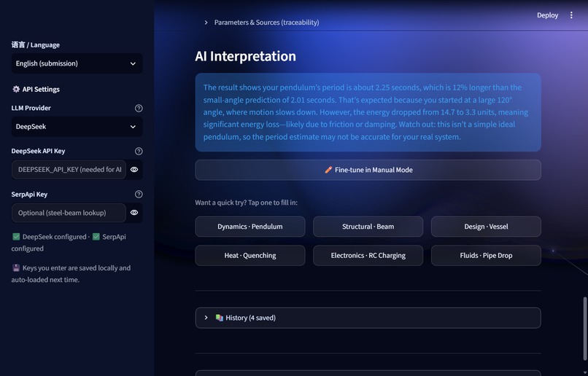Click the floppy disk saved-keys icon
This screenshot has width=588, height=376.
(16, 267)
